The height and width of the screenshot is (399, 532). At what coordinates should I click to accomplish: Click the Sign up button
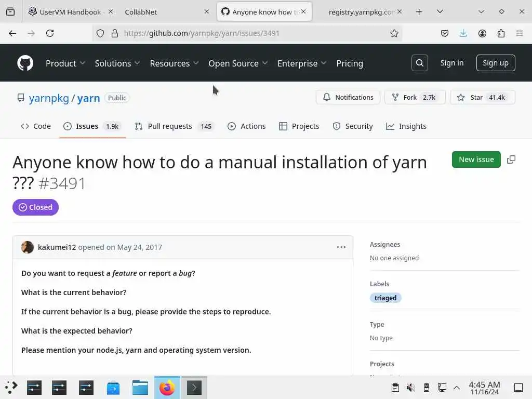(495, 63)
